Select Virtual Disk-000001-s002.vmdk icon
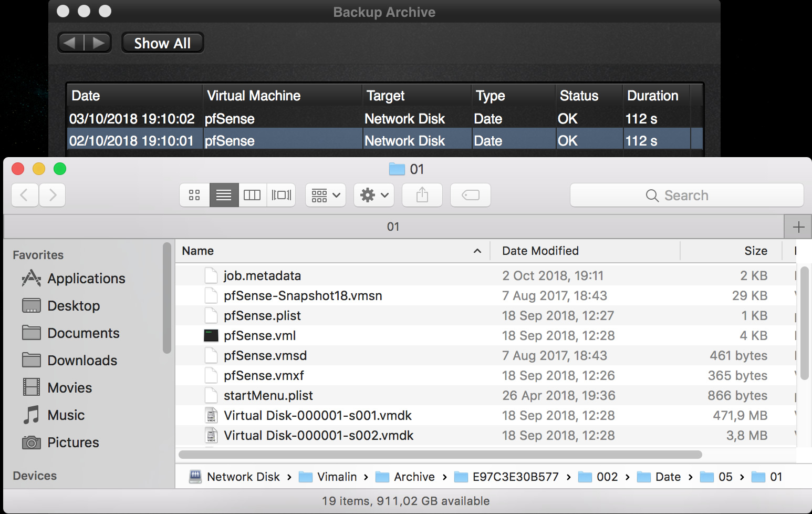Screen dimensions: 812x514 coord(211,435)
